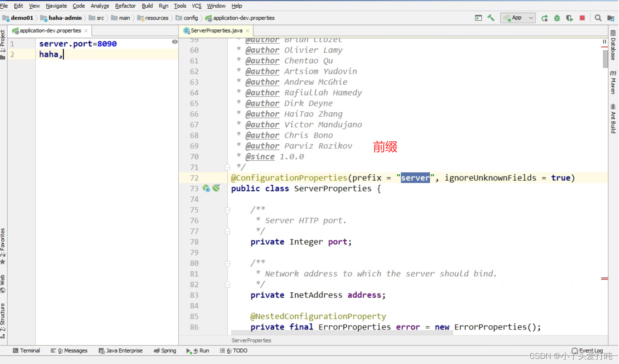619x364 pixels.
Task: Open the Project tool window
Action: click(3, 44)
